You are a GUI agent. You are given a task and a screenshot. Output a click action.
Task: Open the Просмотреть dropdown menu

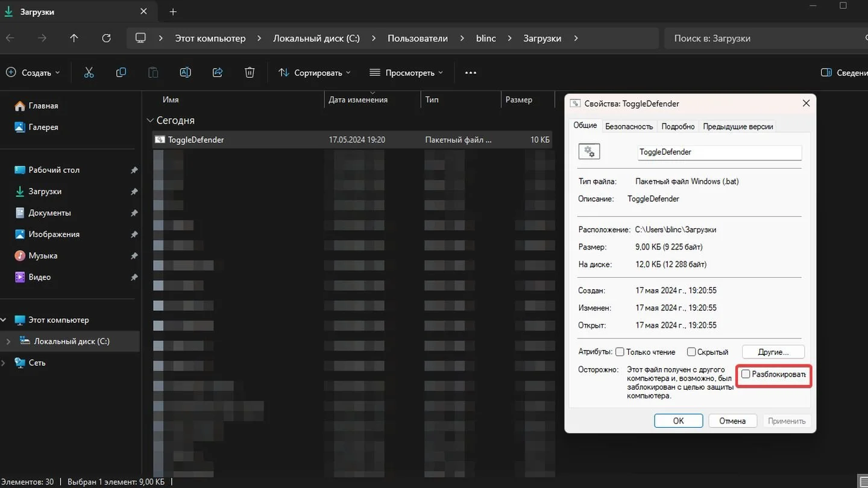(x=406, y=72)
